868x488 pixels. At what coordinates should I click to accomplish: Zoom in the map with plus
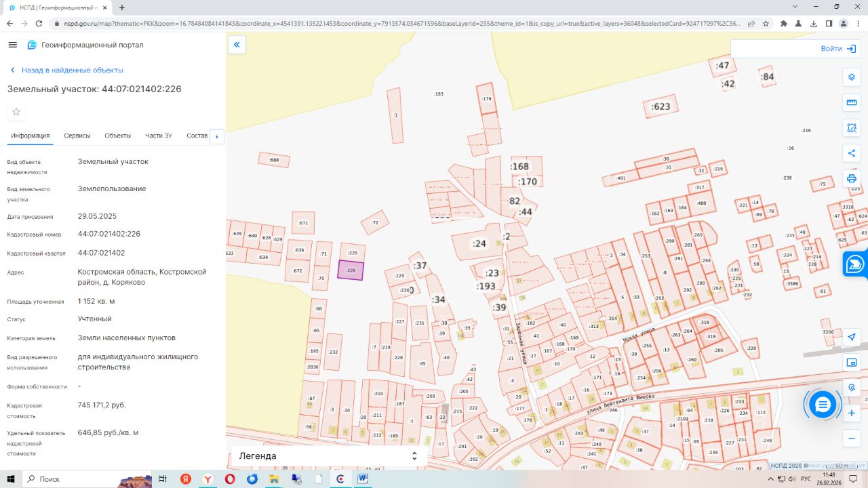click(x=852, y=413)
